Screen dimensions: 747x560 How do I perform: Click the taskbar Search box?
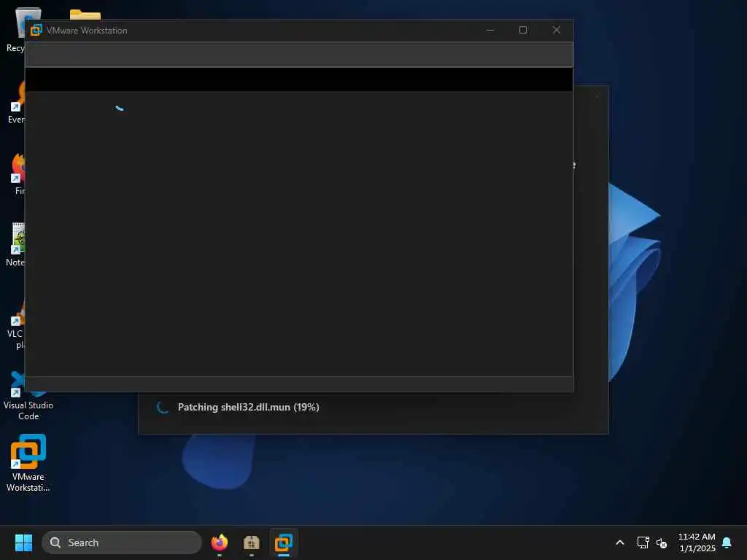tap(122, 542)
